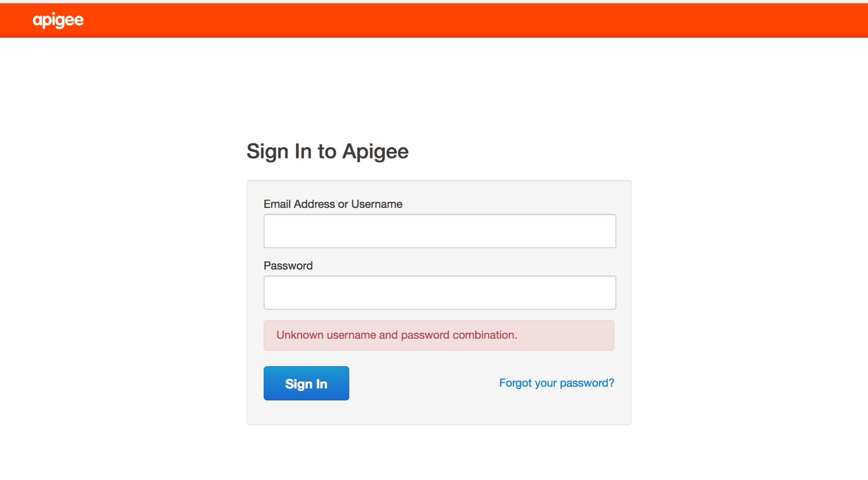Click the Sign In button
Image resolution: width=868 pixels, height=480 pixels.
pyautogui.click(x=306, y=383)
